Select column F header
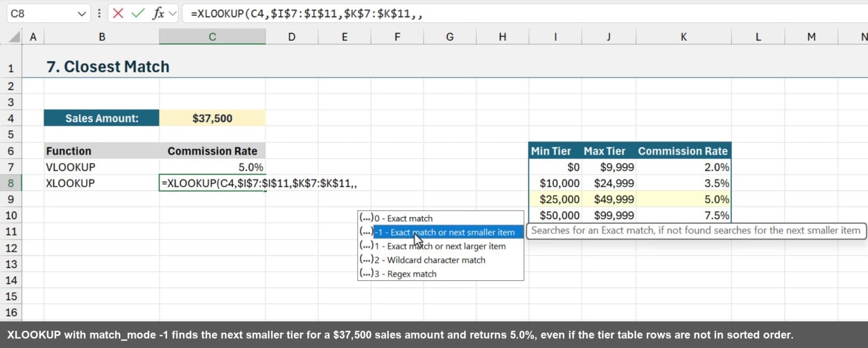Screen dimensions: 868x348 pos(397,37)
